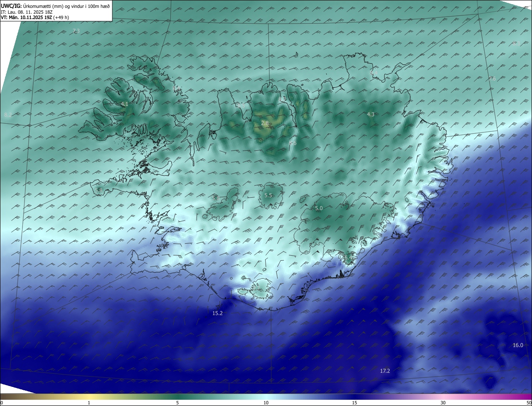The width and height of the screenshot is (532, 406).
Task: Click the 16.0 value over the ocean
Action: click(x=518, y=345)
